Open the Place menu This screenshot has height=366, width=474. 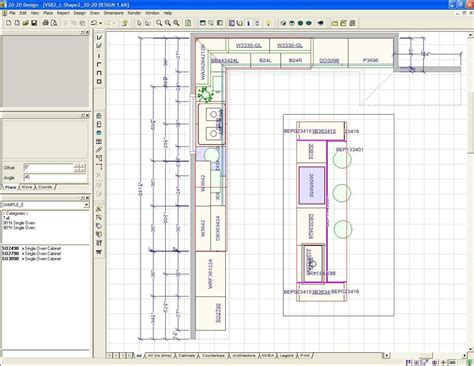48,13
